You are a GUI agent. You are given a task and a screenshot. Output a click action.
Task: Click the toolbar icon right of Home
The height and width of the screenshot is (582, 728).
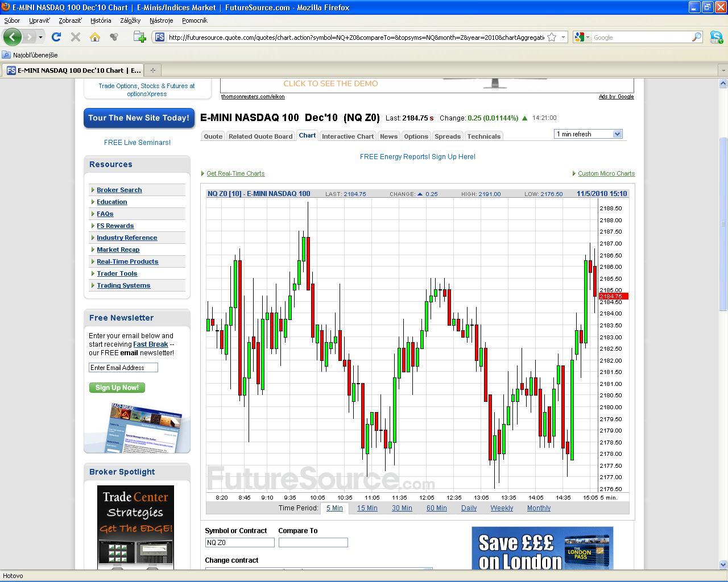114,38
